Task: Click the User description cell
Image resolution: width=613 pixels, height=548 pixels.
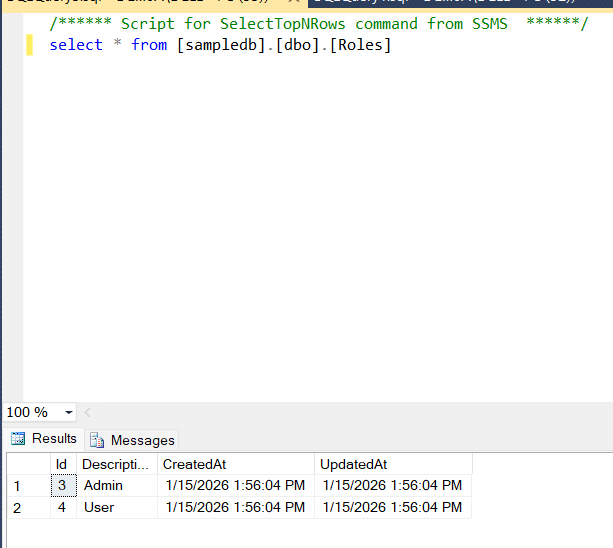Action: pos(116,508)
